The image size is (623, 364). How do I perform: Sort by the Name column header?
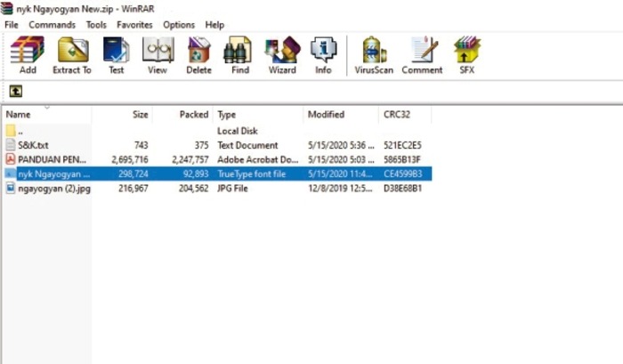click(x=47, y=115)
